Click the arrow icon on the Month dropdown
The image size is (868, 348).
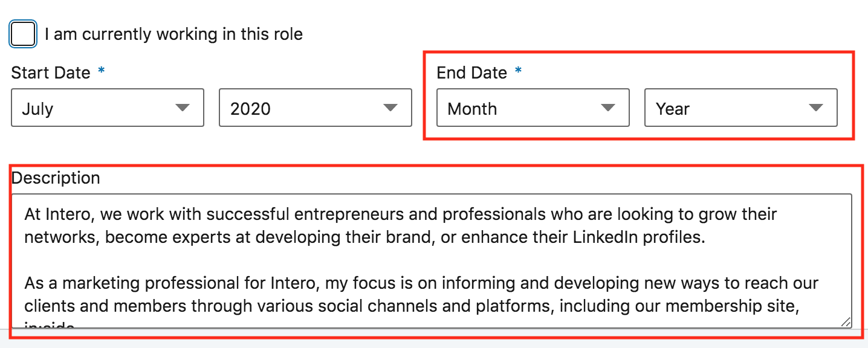coord(608,108)
